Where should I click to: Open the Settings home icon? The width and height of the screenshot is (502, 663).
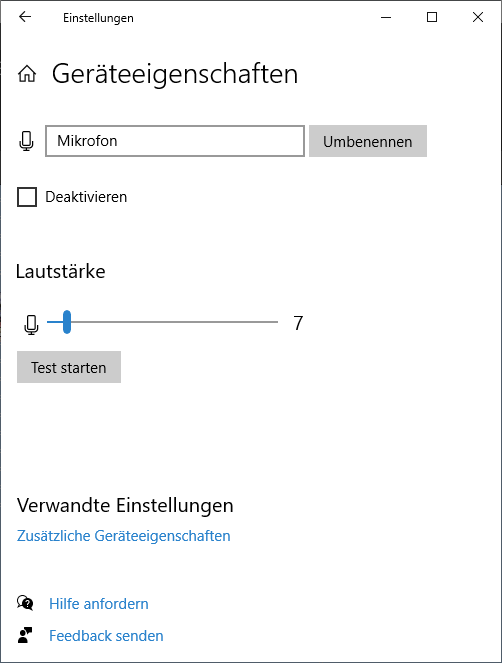click(27, 74)
